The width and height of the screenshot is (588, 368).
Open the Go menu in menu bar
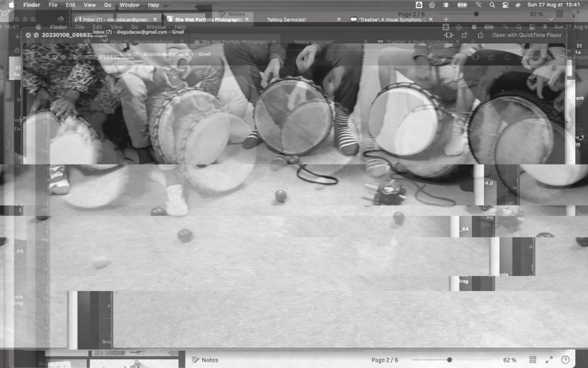pyautogui.click(x=108, y=5)
